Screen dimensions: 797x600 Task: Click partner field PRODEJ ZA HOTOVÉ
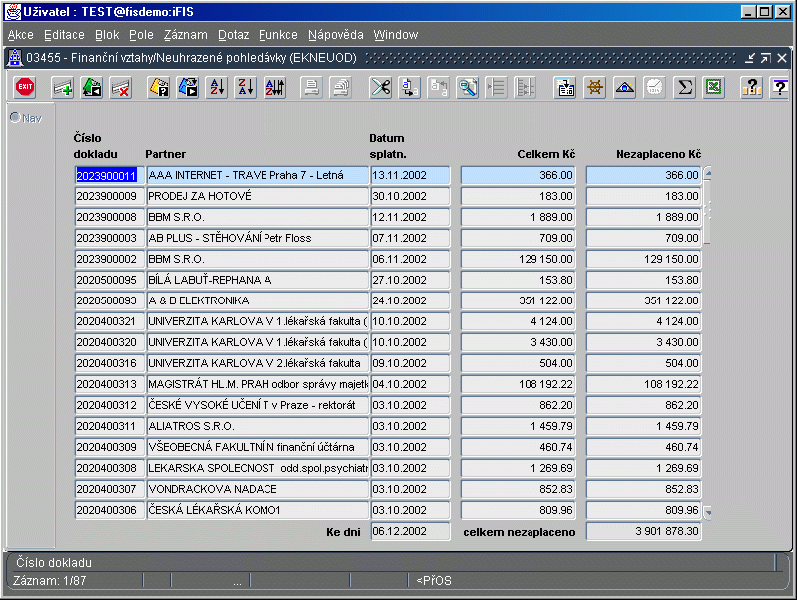tap(257, 196)
